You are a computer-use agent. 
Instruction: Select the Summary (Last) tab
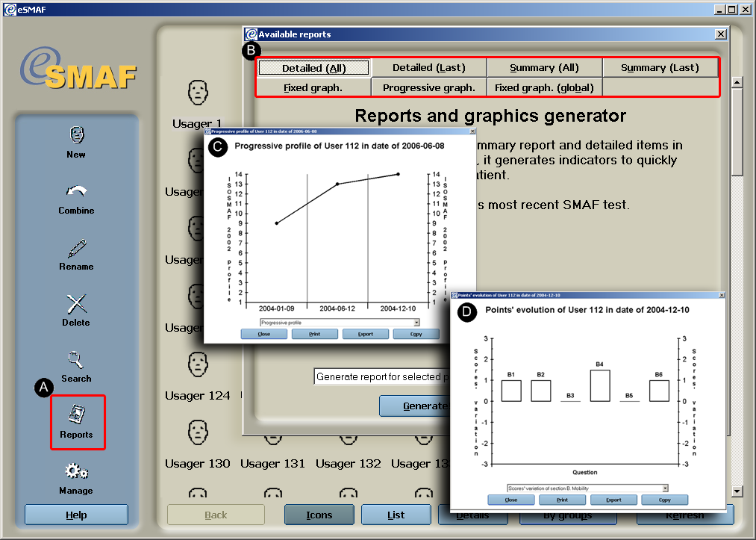660,68
